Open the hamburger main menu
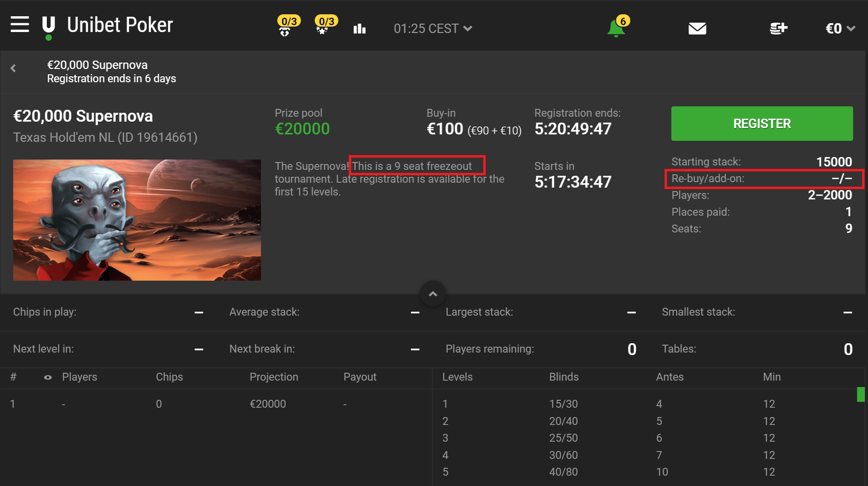Image resolution: width=868 pixels, height=486 pixels. click(x=20, y=24)
